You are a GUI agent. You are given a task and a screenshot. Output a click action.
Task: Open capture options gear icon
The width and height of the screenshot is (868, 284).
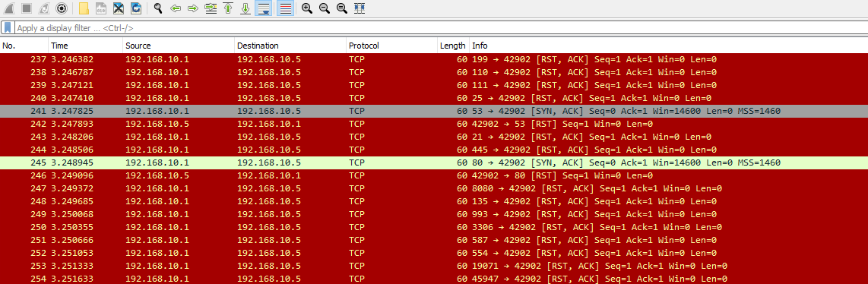62,8
